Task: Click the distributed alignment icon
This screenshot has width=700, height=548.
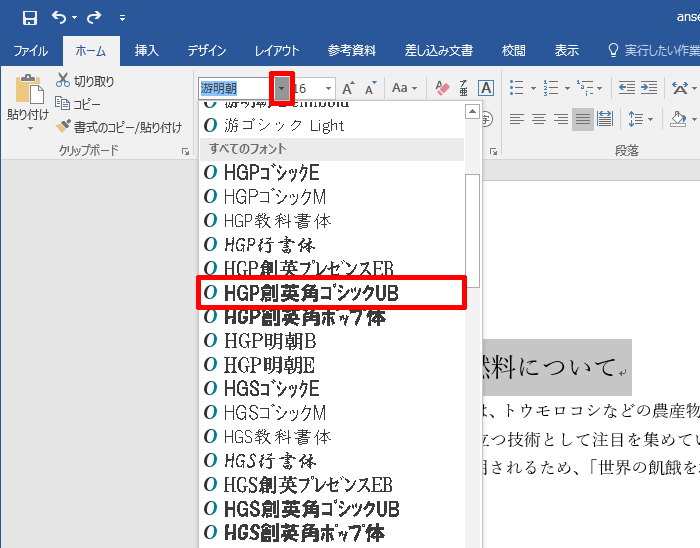Action: pos(604,119)
